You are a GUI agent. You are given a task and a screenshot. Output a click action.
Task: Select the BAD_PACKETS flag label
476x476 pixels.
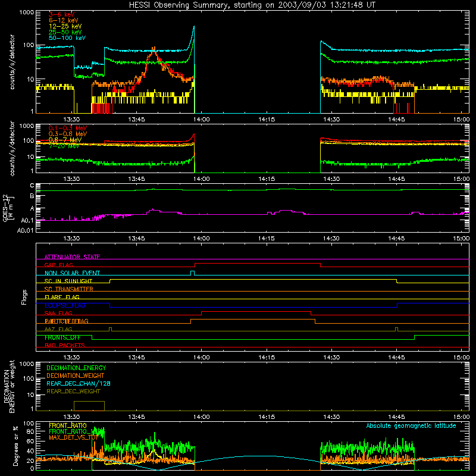pyautogui.click(x=65, y=346)
